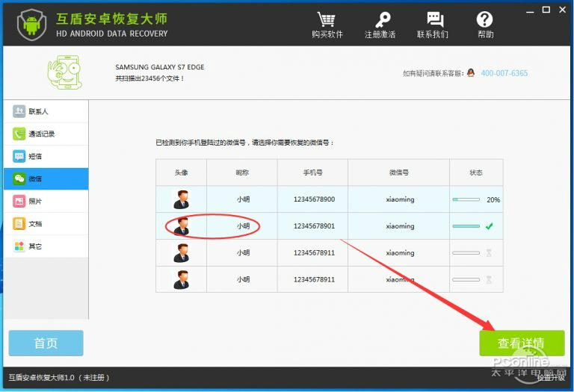Click phone number 12345678900

coord(314,199)
